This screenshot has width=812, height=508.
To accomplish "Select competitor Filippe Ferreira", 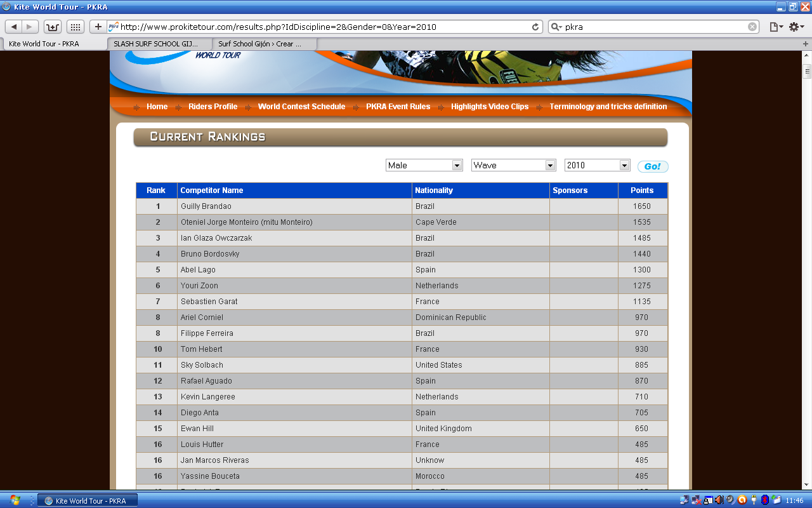I will tap(207, 333).
